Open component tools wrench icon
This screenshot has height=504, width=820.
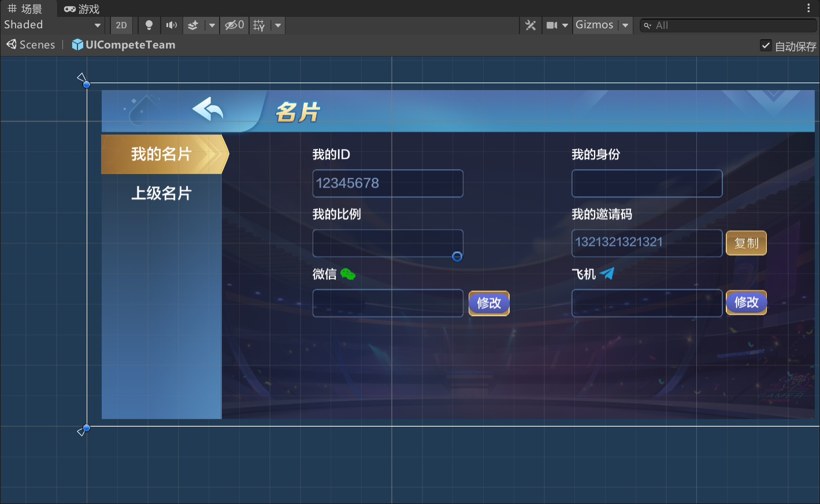pyautogui.click(x=530, y=25)
